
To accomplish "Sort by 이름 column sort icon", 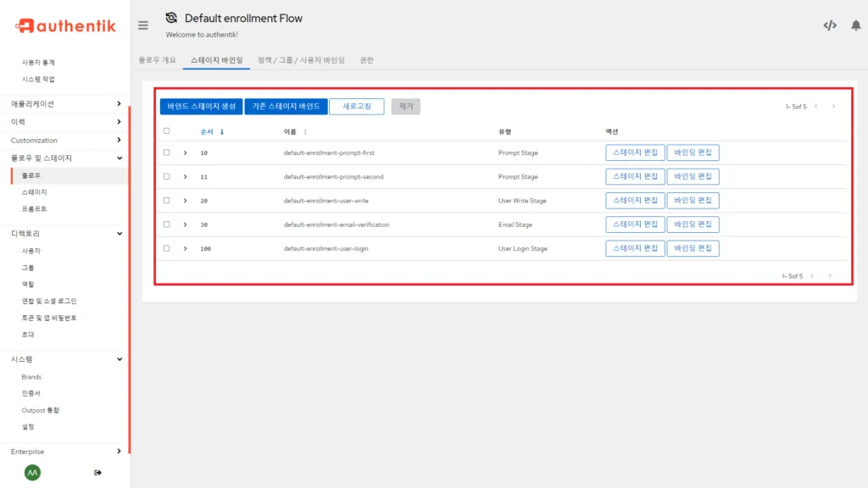I will [305, 131].
